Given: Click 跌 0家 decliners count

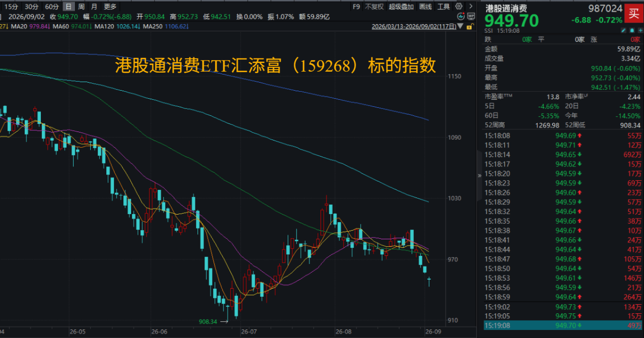Looking at the screenshot, I should [508, 39].
